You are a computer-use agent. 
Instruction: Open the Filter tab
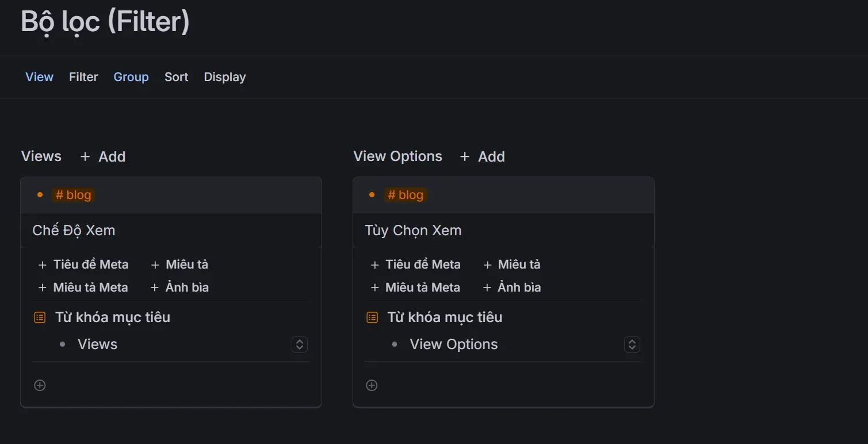point(83,77)
